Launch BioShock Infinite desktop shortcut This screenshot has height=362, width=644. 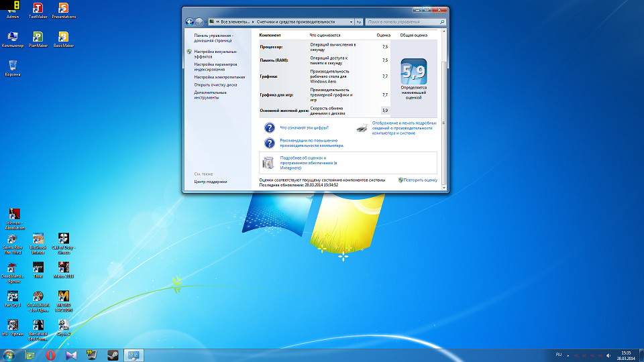[38, 244]
